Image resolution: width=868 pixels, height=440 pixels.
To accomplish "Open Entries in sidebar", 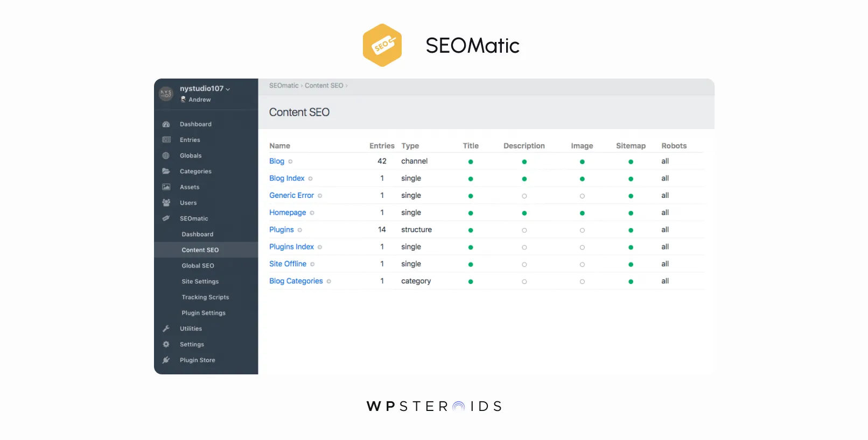I will (x=190, y=140).
